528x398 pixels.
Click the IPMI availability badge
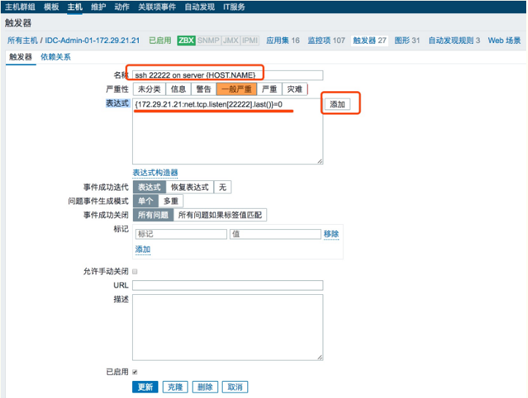(x=250, y=41)
